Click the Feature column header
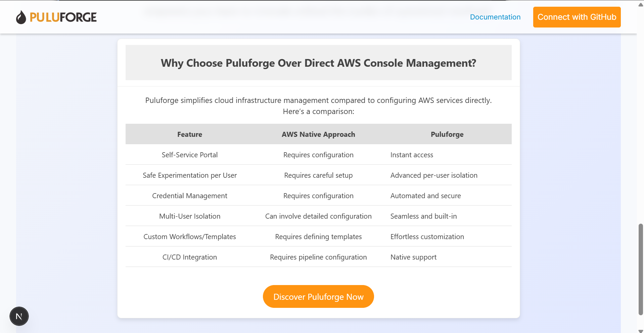This screenshot has width=644, height=333. [190, 134]
